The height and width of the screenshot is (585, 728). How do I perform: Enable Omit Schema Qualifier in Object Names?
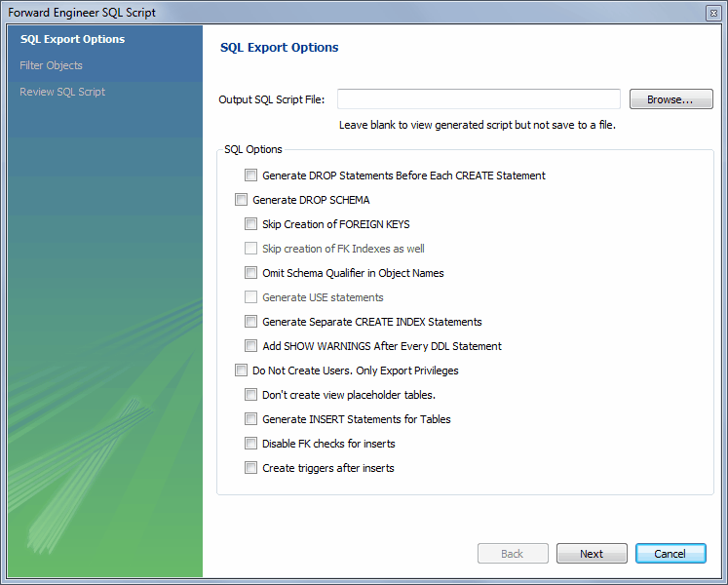(251, 273)
